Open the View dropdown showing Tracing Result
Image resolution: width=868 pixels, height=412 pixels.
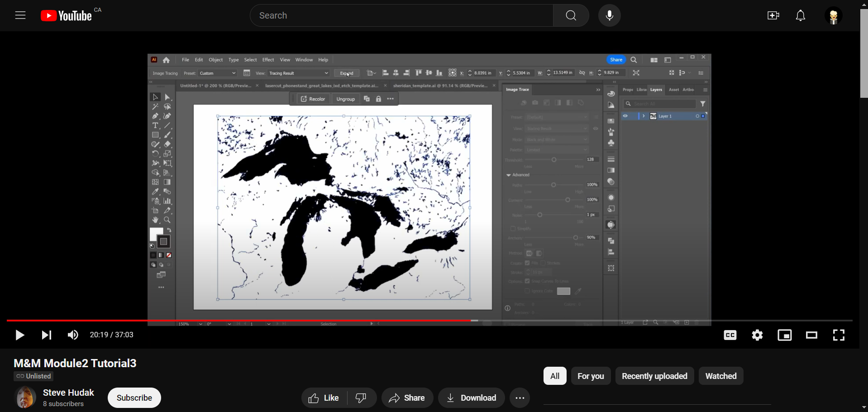point(298,73)
